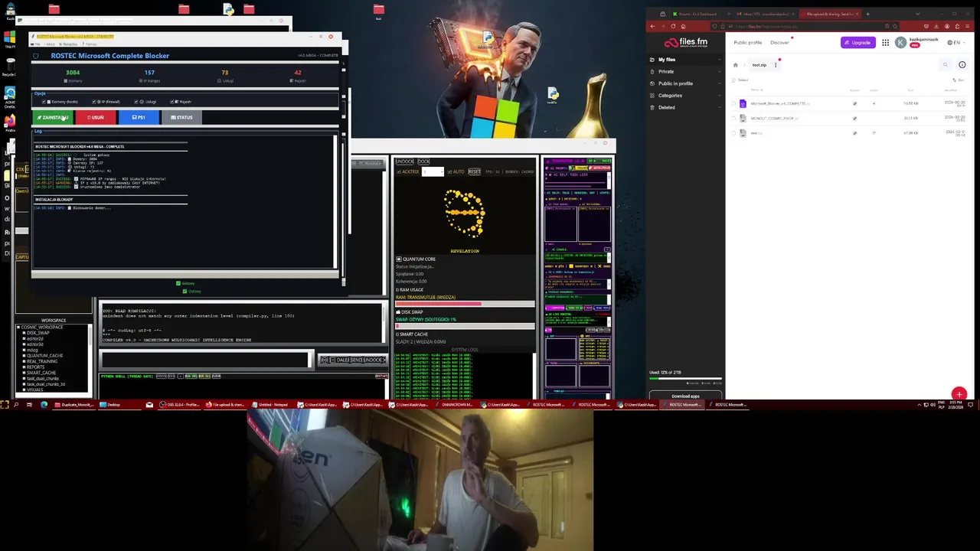
Task: Open the three-dot menu next to test.zip
Action: tap(776, 65)
